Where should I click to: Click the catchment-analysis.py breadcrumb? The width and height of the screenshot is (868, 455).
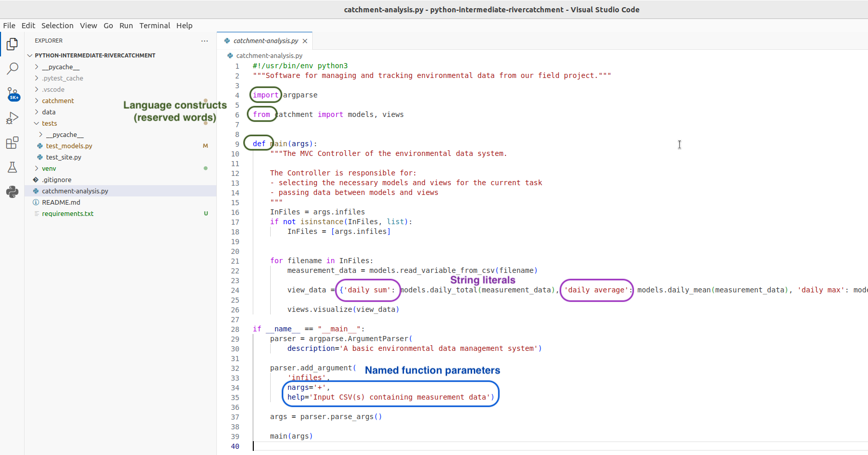[x=269, y=55]
